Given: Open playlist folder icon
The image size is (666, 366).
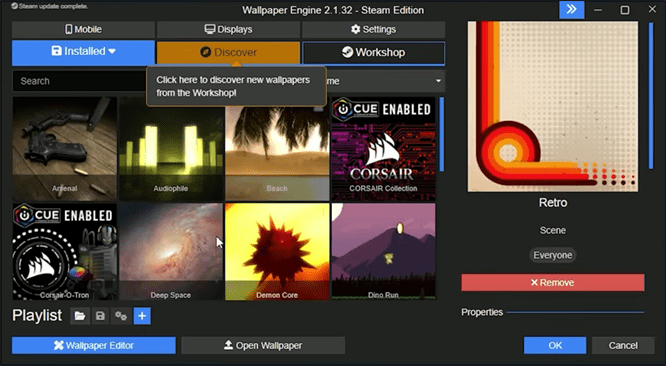Looking at the screenshot, I should pyautogui.click(x=80, y=316).
